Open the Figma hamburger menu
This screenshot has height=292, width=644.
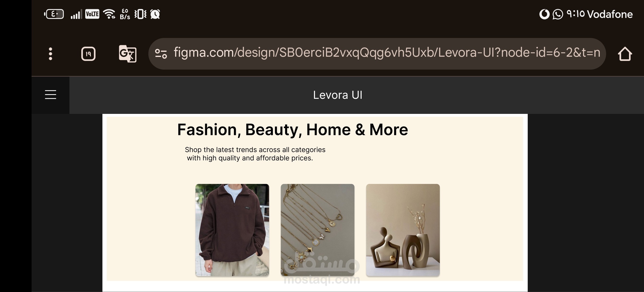(x=51, y=95)
